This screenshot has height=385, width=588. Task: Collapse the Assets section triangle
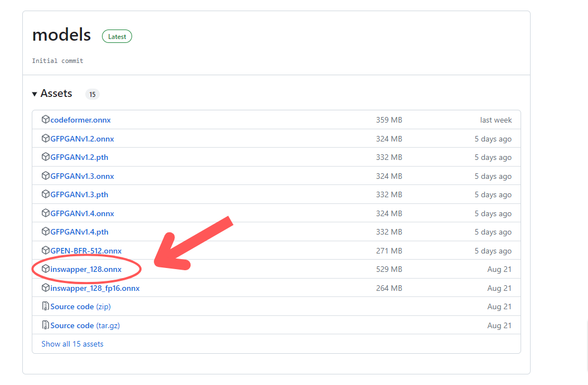[x=35, y=94]
